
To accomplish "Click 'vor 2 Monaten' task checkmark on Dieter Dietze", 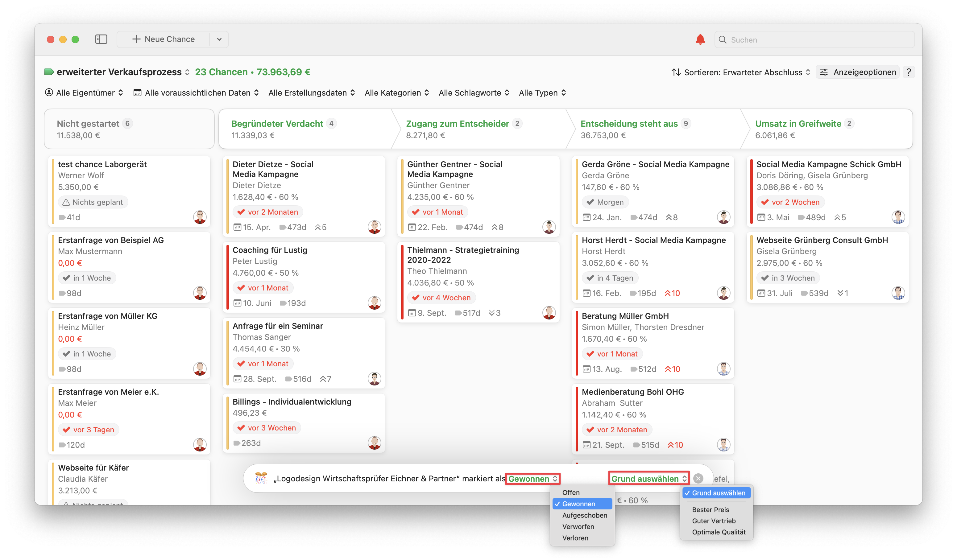I will (241, 212).
